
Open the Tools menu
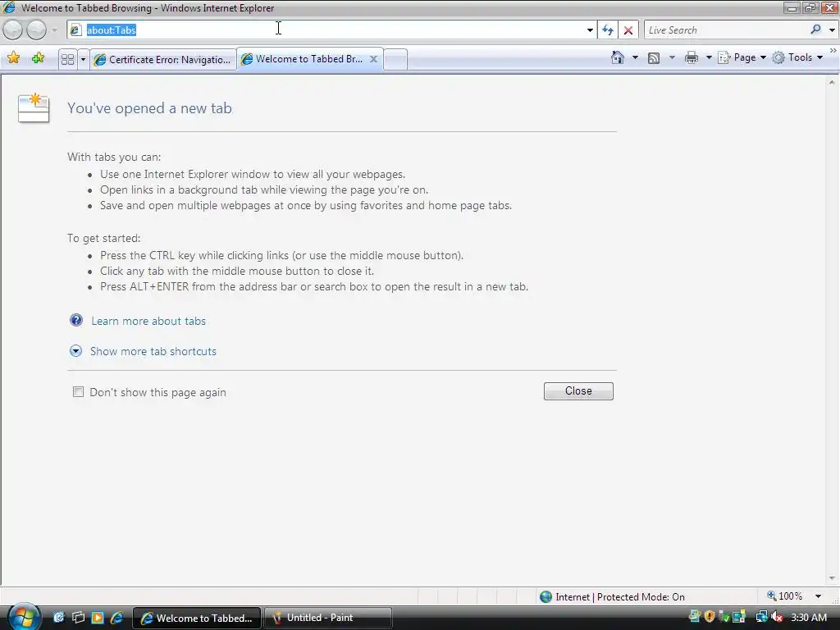coord(797,57)
